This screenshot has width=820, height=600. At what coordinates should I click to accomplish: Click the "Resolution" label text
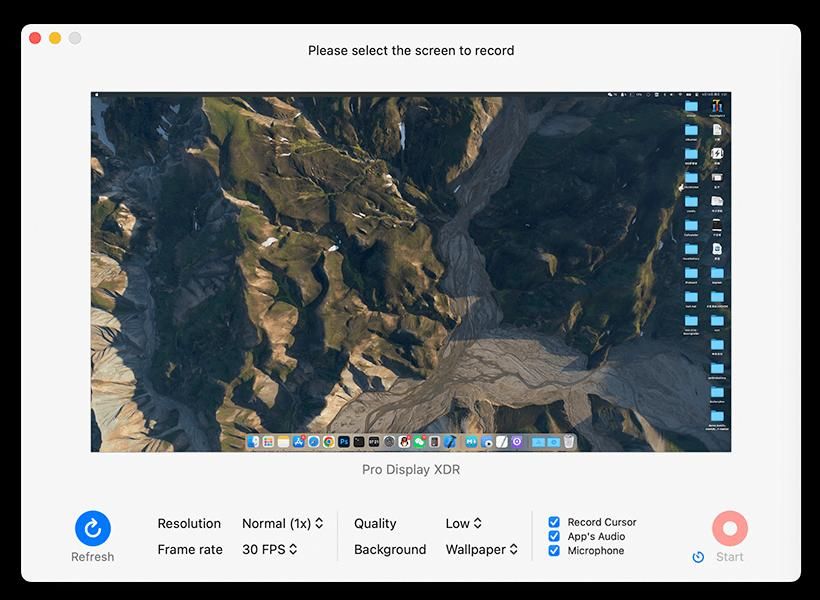point(189,523)
